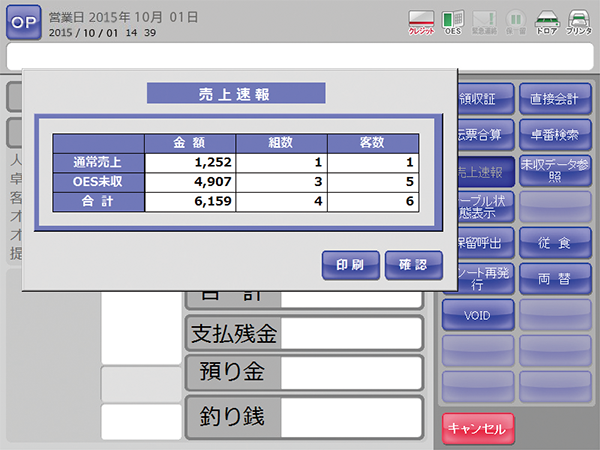The width and height of the screenshot is (600, 450).
Task: Open 未収データ参照 unpaid data reference
Action: click(x=555, y=171)
